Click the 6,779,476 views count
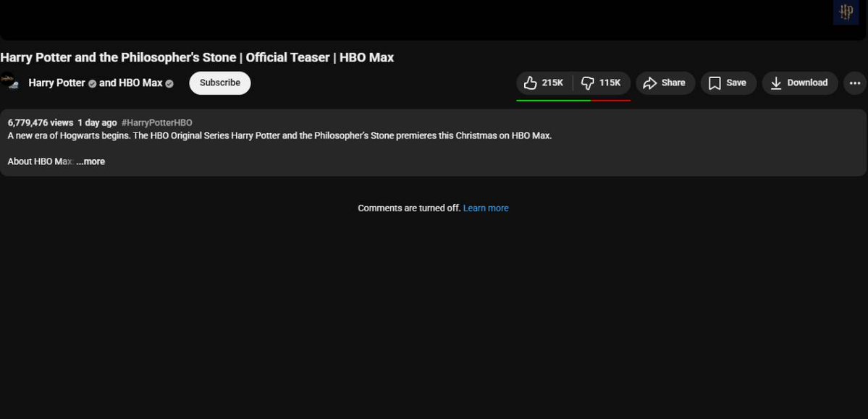868x419 pixels. pos(41,123)
